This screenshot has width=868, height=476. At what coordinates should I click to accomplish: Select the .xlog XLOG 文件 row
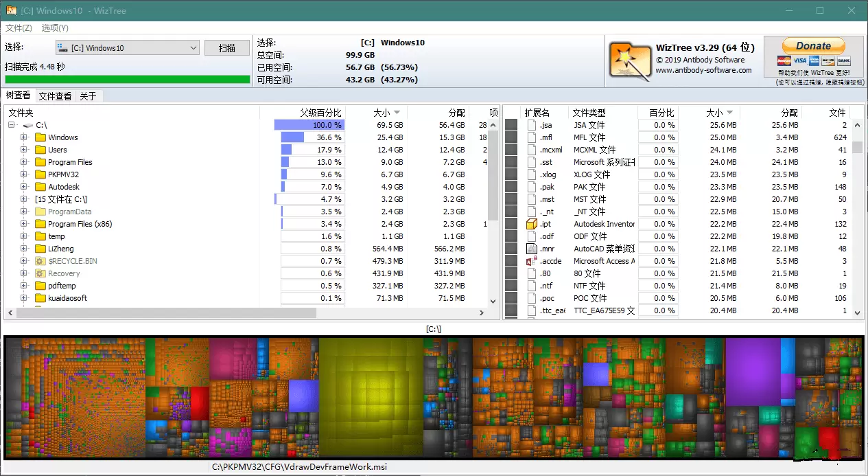click(x=678, y=174)
